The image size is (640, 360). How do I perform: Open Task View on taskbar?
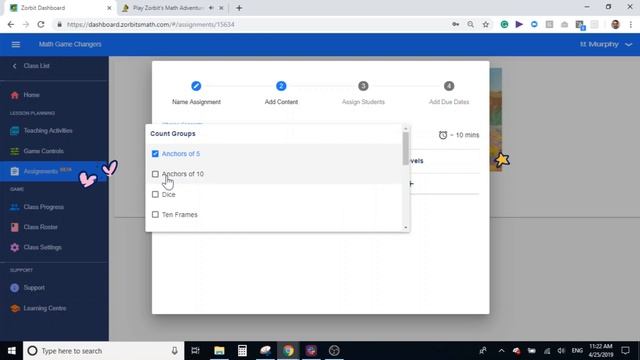pos(196,351)
